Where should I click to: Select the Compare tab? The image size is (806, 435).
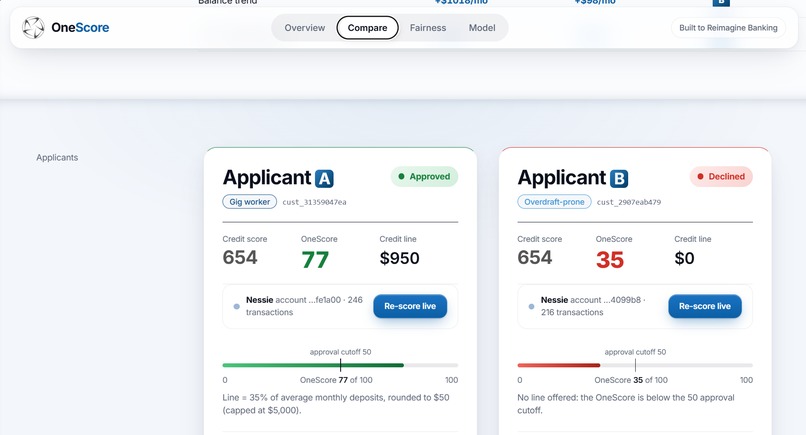(368, 28)
